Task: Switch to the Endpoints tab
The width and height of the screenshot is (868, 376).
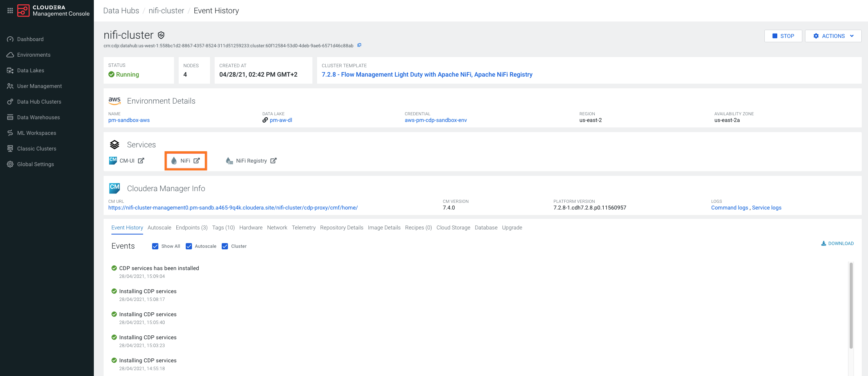Action: 191,227
